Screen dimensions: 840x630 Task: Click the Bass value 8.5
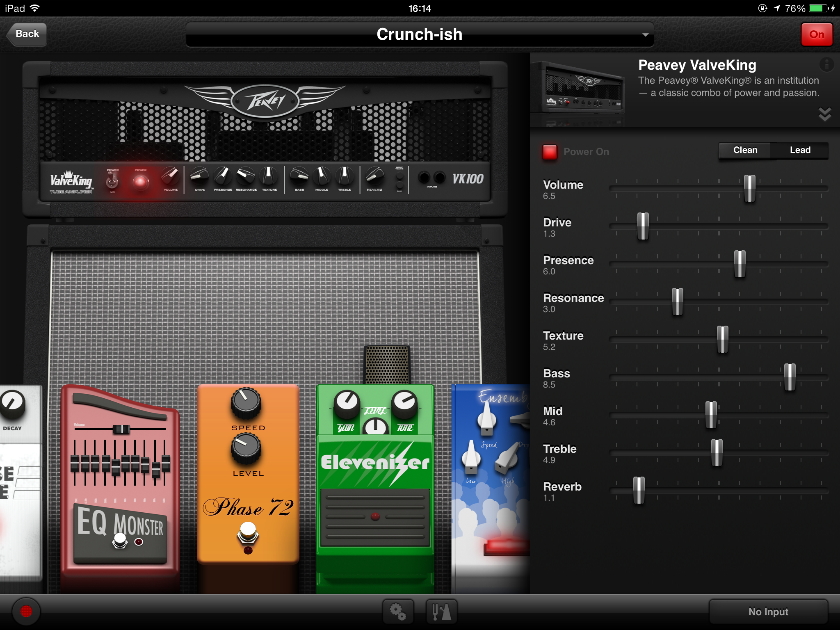click(549, 385)
